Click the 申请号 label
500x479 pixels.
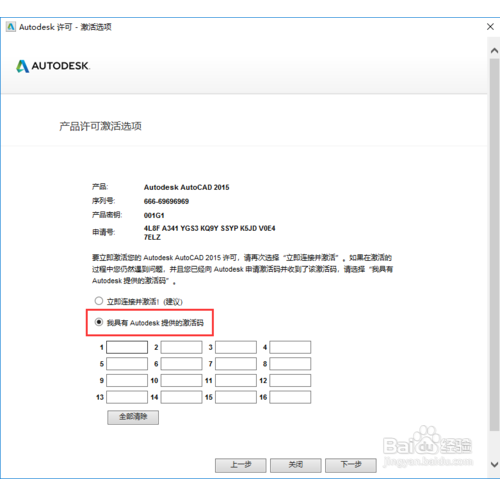point(103,232)
